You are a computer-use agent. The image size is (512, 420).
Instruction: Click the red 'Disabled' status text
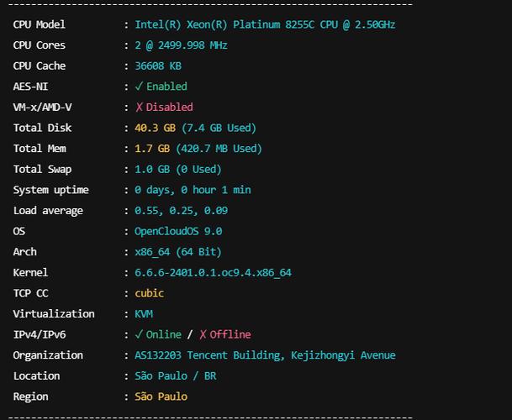coord(169,107)
